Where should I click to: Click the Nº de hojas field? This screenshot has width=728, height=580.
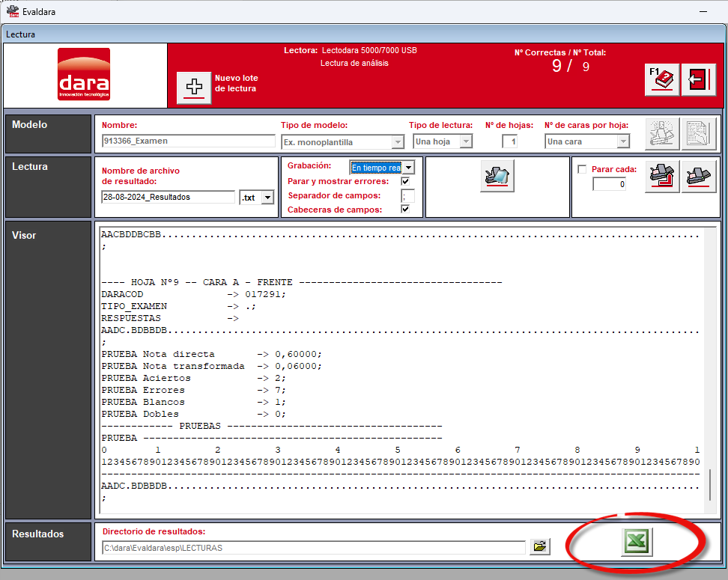tap(510, 141)
